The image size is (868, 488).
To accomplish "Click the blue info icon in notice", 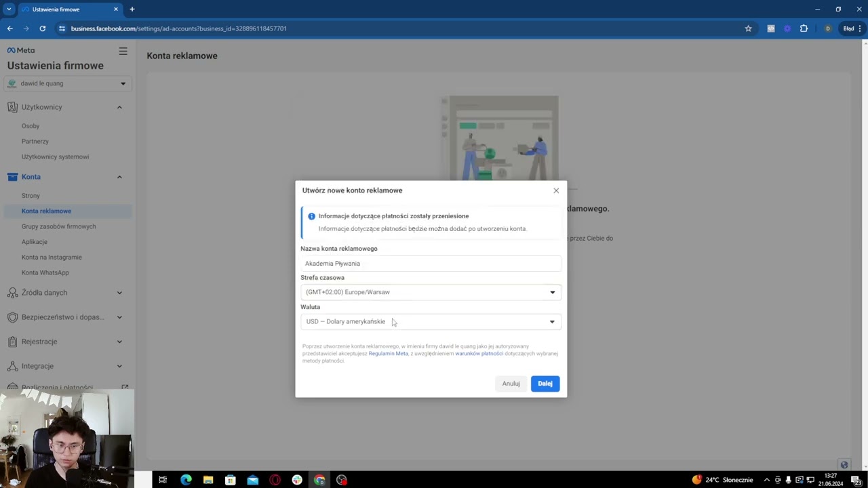I will 311,216.
